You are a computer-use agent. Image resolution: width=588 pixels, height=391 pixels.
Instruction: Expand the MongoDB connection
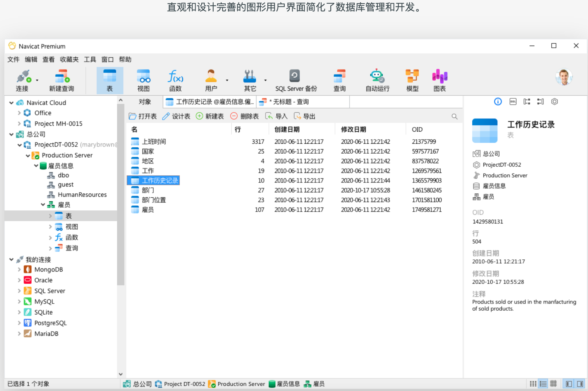[19, 269]
